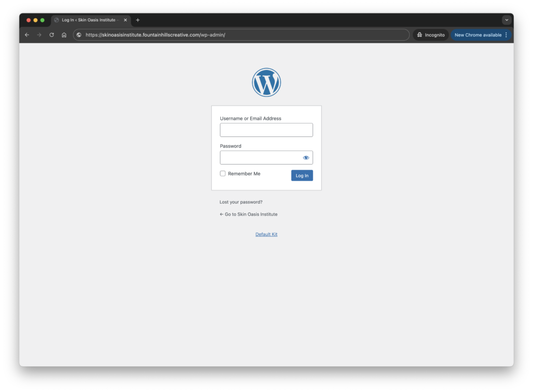Close the Log In tab
The height and width of the screenshot is (392, 533).
[125, 20]
